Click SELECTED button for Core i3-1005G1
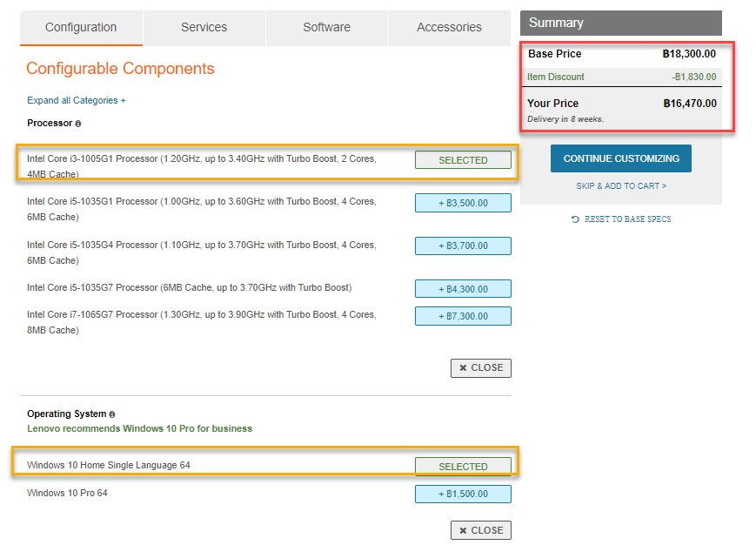Screen dimensions: 756x545 coord(463,160)
